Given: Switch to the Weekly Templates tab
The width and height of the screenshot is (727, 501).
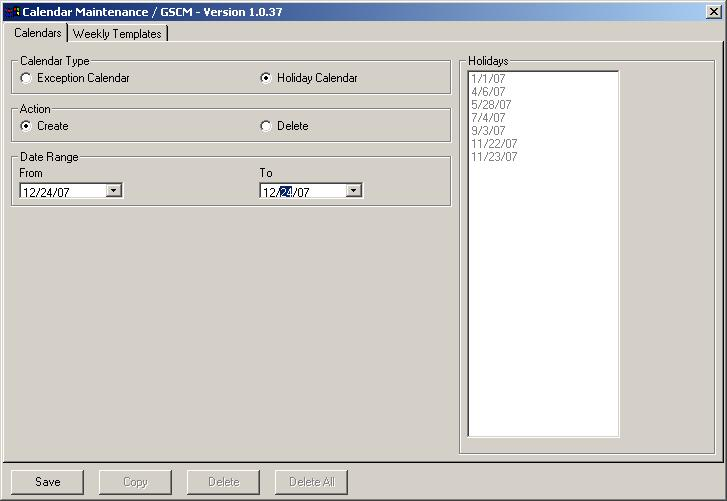Looking at the screenshot, I should [x=117, y=34].
